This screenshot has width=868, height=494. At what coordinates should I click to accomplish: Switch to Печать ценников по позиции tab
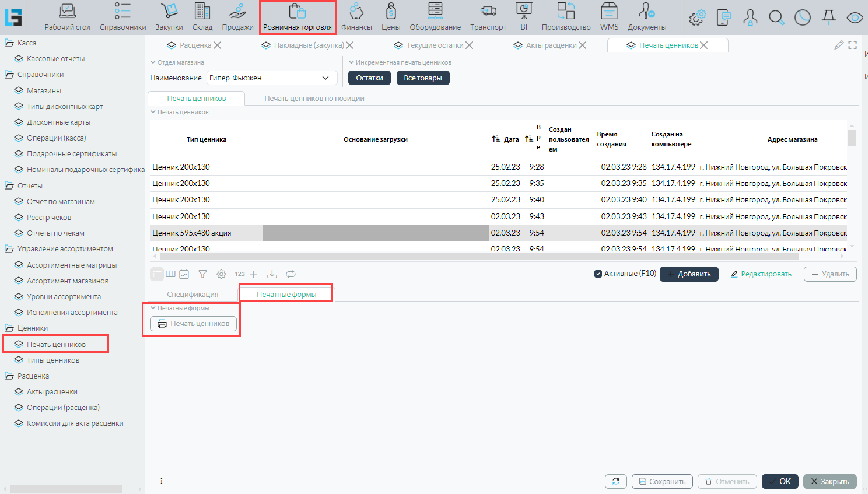tap(314, 99)
